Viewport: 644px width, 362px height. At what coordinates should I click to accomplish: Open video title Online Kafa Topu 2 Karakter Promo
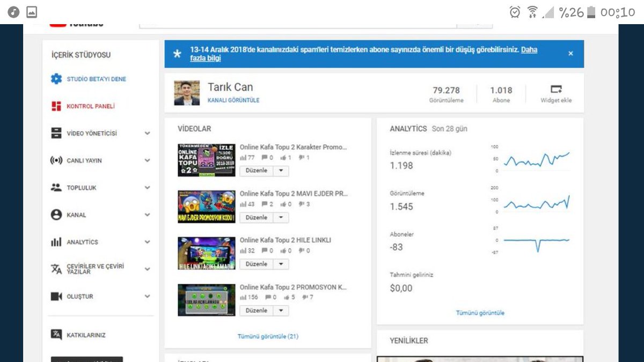point(294,147)
